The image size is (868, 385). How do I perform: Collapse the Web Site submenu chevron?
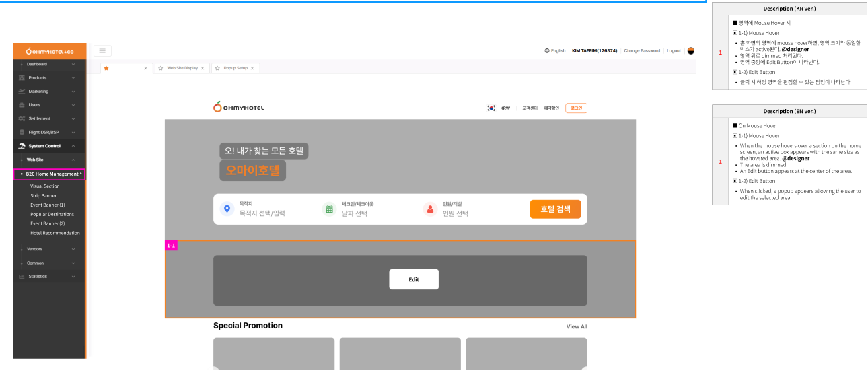pyautogui.click(x=73, y=160)
